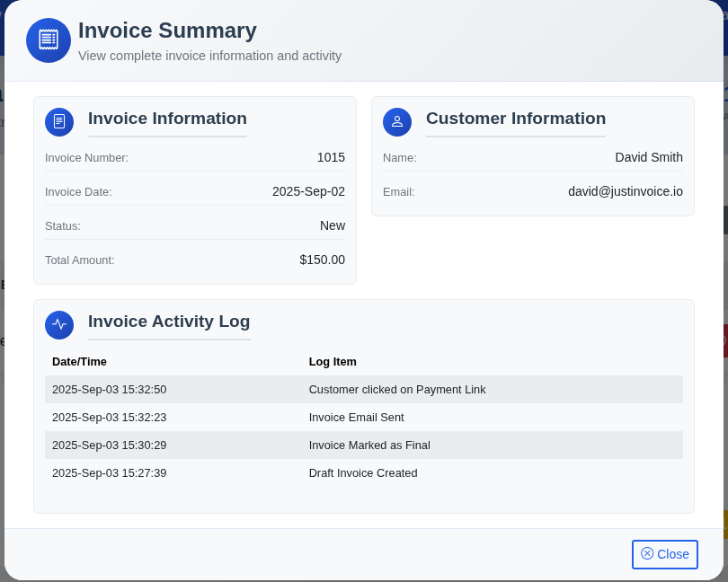
Task: Click the Invoice Summary receipt icon
Action: 49,40
